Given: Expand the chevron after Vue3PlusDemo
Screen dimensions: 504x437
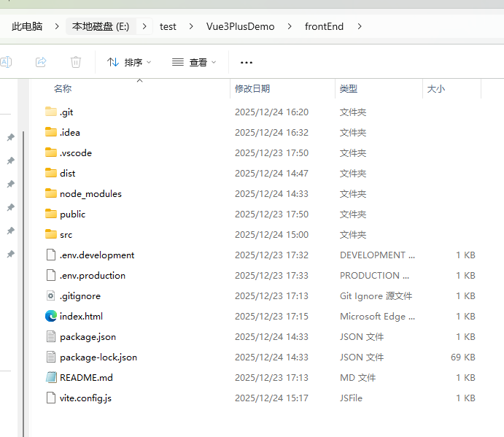Looking at the screenshot, I should pyautogui.click(x=290, y=26).
